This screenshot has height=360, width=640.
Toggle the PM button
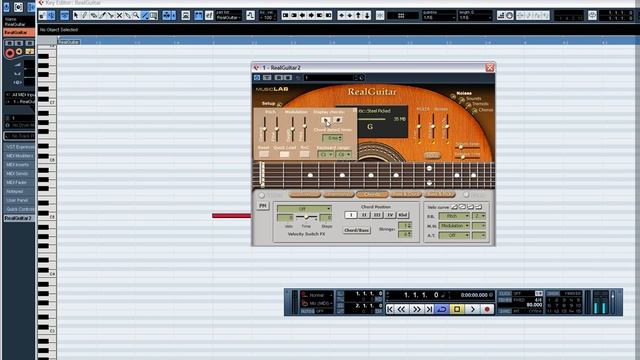pyautogui.click(x=263, y=206)
